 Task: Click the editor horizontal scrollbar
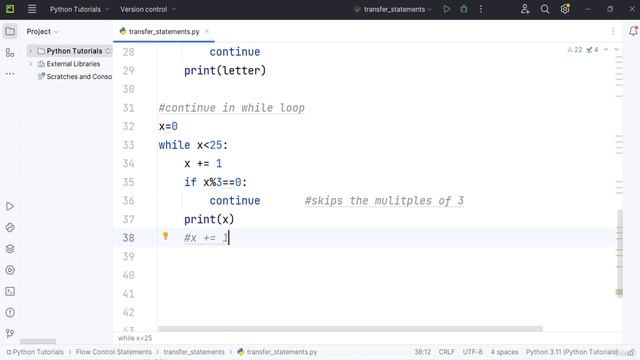350,329
